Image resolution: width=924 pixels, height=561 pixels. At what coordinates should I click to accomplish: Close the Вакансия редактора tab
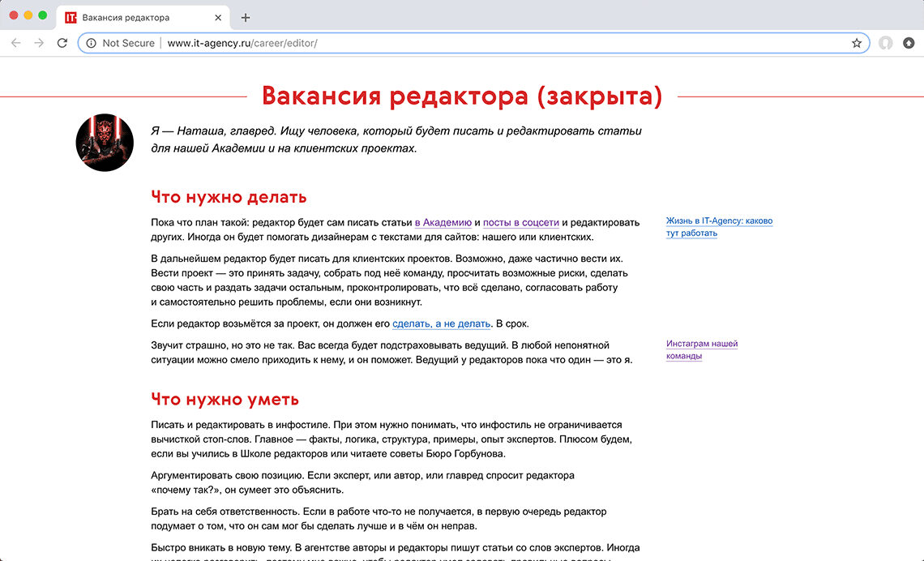tap(218, 18)
